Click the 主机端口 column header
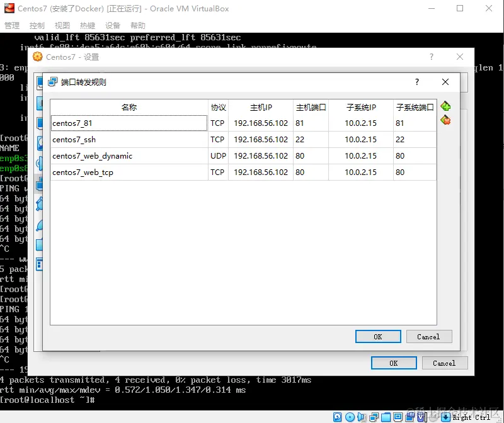Viewport: 504px width, 423px height. tap(311, 107)
